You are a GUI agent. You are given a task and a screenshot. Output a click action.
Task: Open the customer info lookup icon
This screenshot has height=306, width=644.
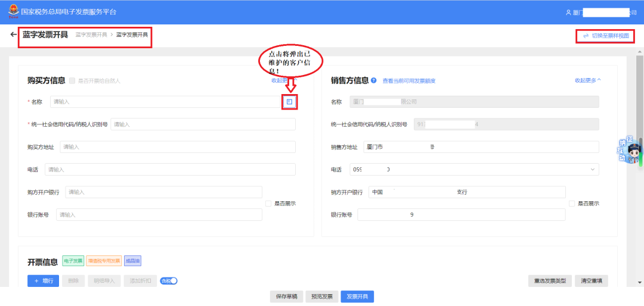click(x=290, y=102)
